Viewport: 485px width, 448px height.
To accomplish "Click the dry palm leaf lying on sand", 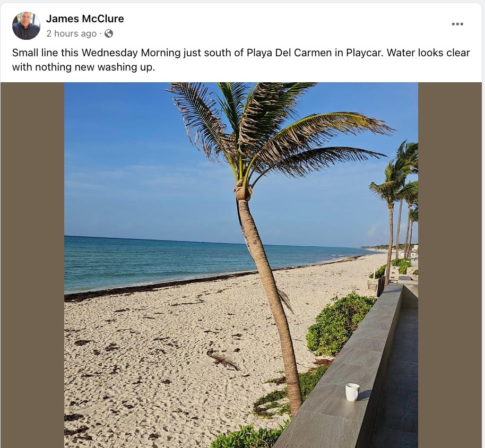I will tap(224, 361).
